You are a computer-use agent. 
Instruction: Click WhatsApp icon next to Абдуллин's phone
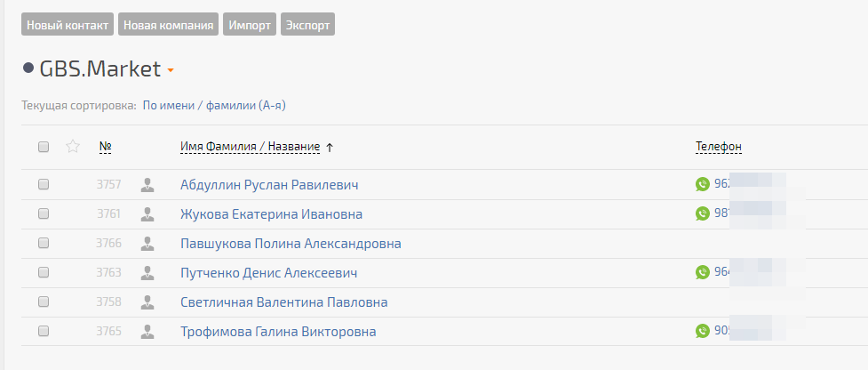703,185
